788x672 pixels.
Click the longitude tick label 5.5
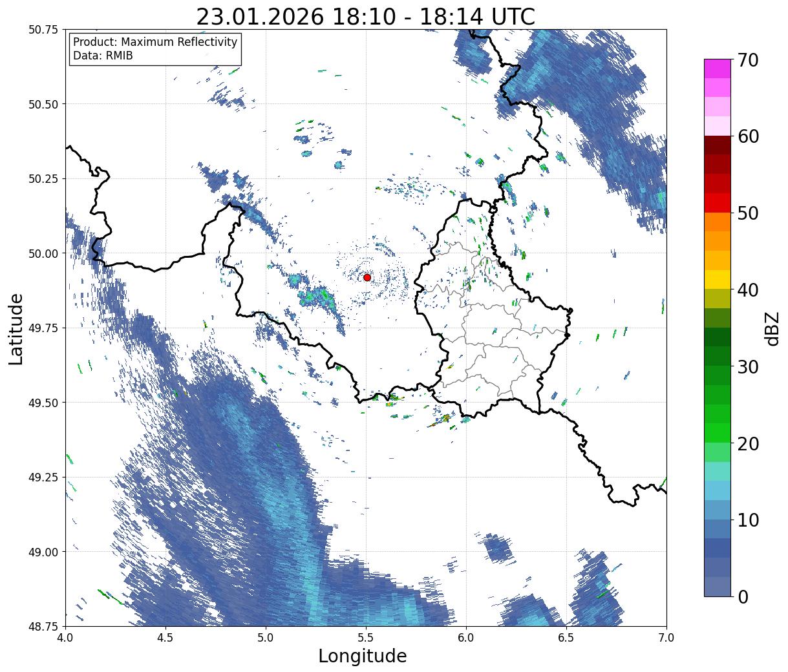pos(366,638)
